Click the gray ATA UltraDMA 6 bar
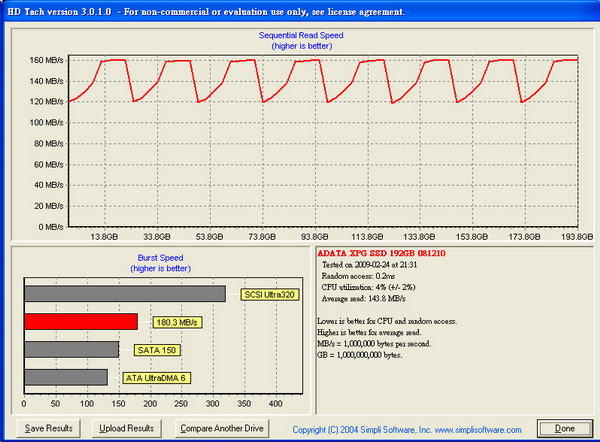The image size is (600, 442). (x=64, y=377)
